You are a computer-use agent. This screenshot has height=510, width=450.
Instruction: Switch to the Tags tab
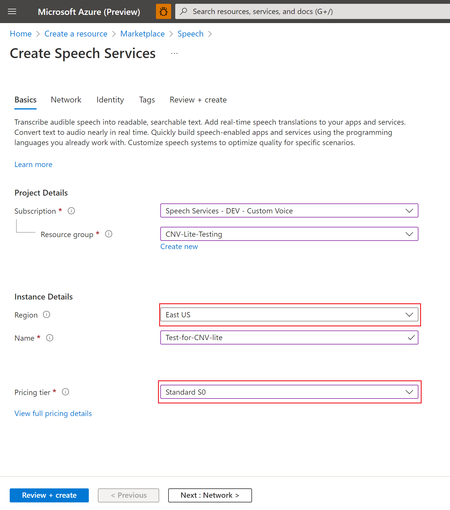[147, 100]
